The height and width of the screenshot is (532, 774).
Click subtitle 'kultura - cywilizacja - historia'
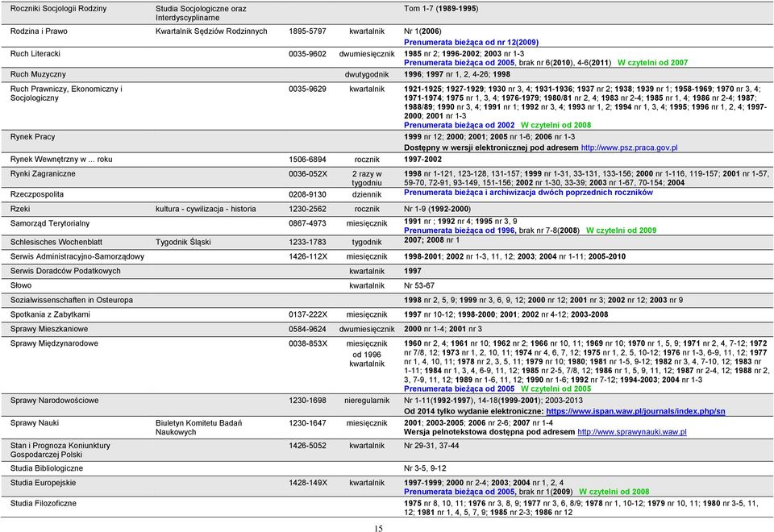(x=206, y=209)
